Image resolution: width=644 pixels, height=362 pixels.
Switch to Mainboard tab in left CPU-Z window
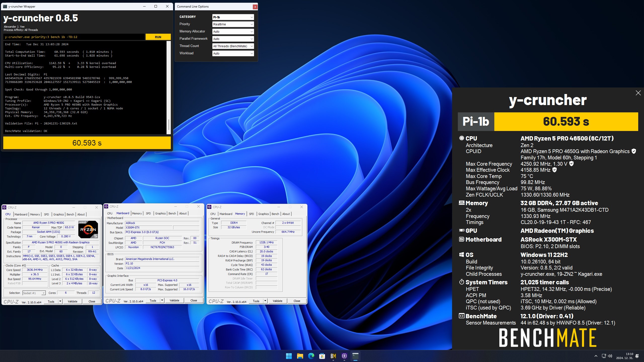click(21, 214)
